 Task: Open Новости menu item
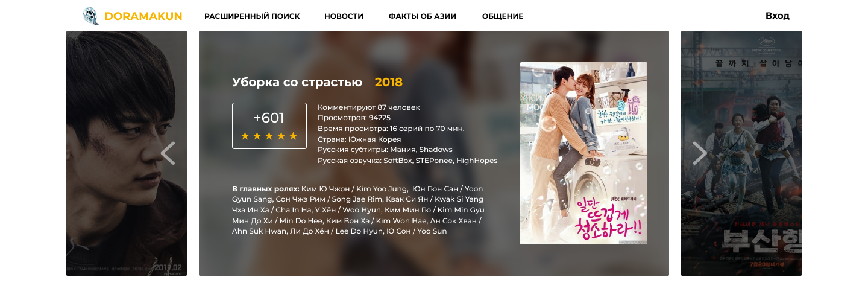pyautogui.click(x=344, y=16)
